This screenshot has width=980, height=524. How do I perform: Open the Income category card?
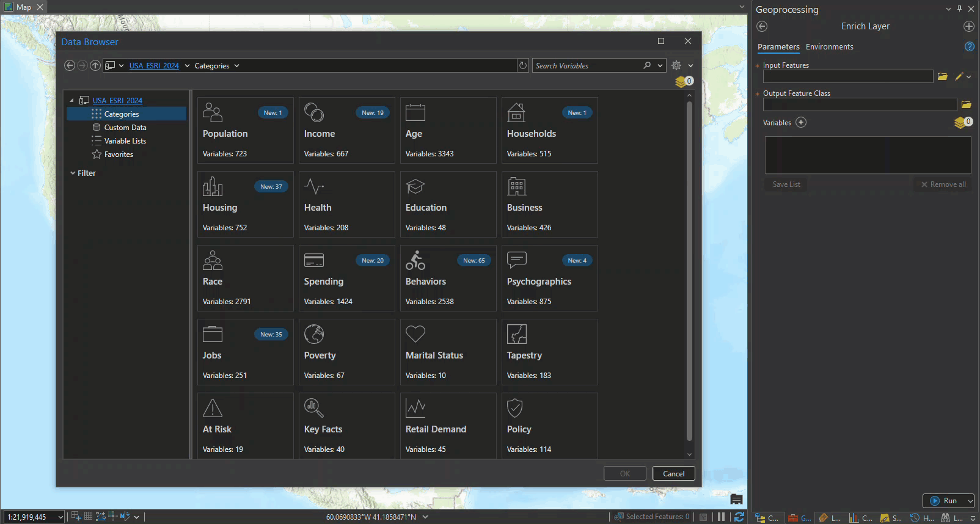click(x=346, y=130)
